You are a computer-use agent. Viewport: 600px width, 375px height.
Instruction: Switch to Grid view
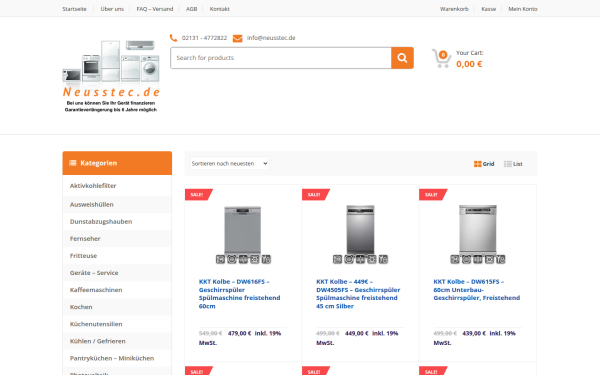484,164
